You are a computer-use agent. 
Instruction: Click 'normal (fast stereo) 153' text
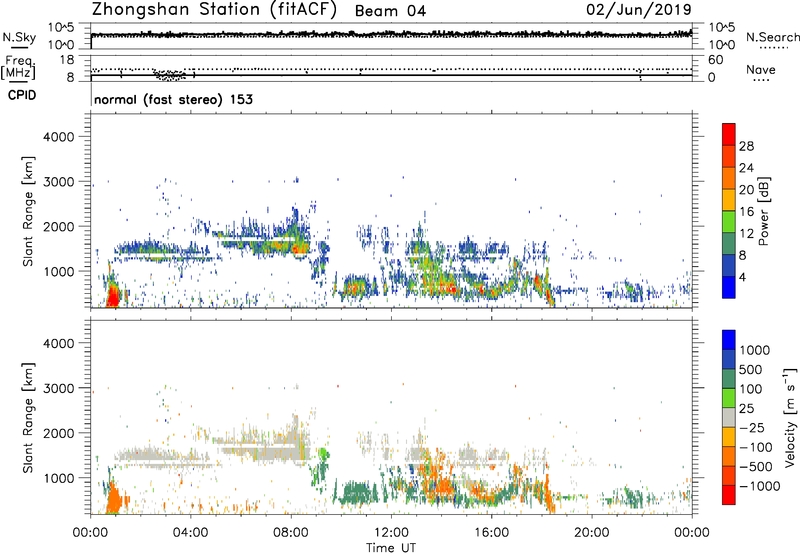point(173,99)
